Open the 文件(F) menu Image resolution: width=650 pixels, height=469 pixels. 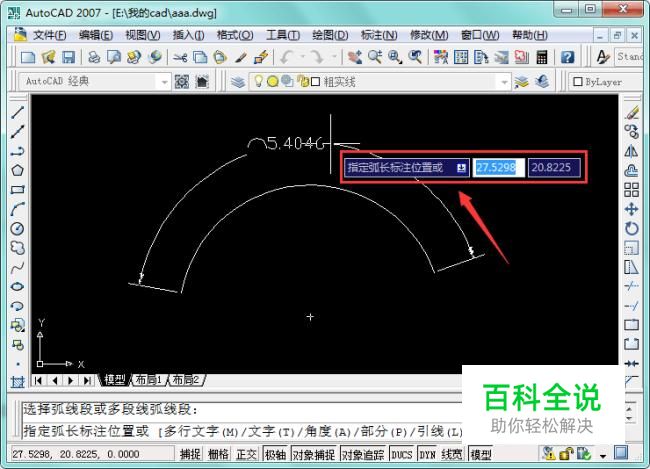49,35
